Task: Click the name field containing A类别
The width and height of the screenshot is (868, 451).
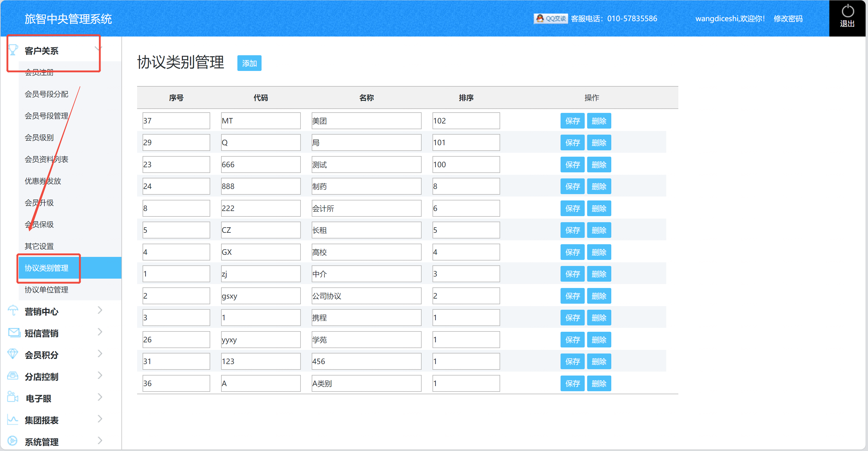Action: click(x=366, y=384)
